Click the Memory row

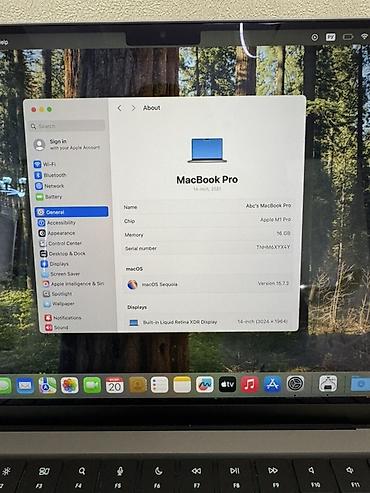pos(207,234)
